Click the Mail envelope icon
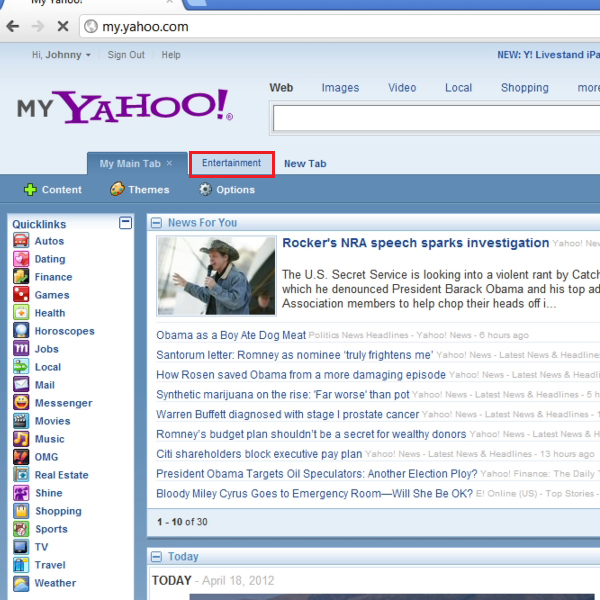 point(21,385)
